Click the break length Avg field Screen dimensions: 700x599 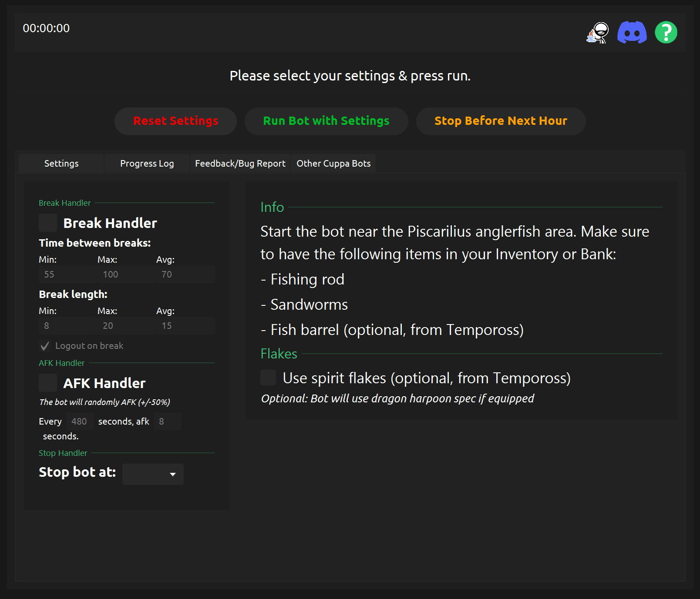tap(185, 326)
